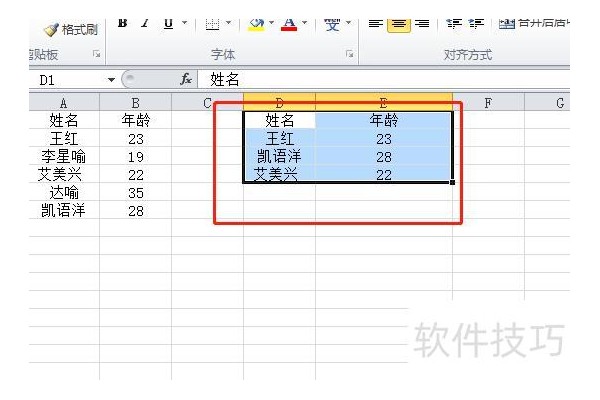600x400 pixels.
Task: Apply the yellow fill color bucket
Action: [x=256, y=24]
